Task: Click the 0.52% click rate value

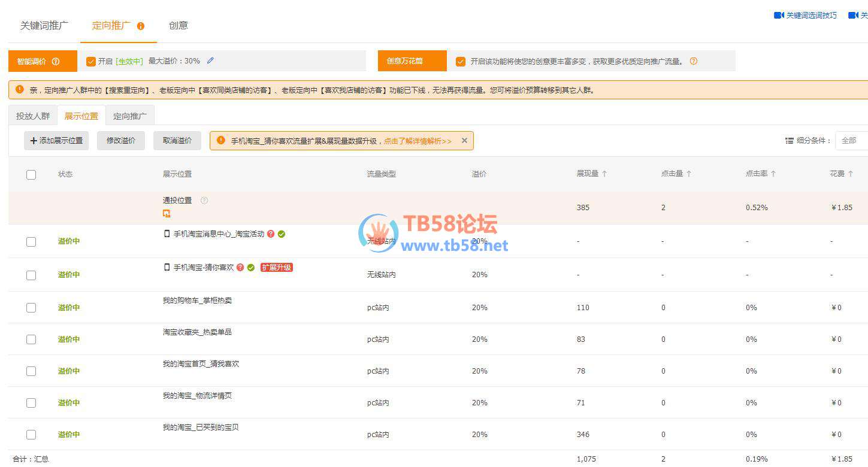Action: pyautogui.click(x=757, y=208)
